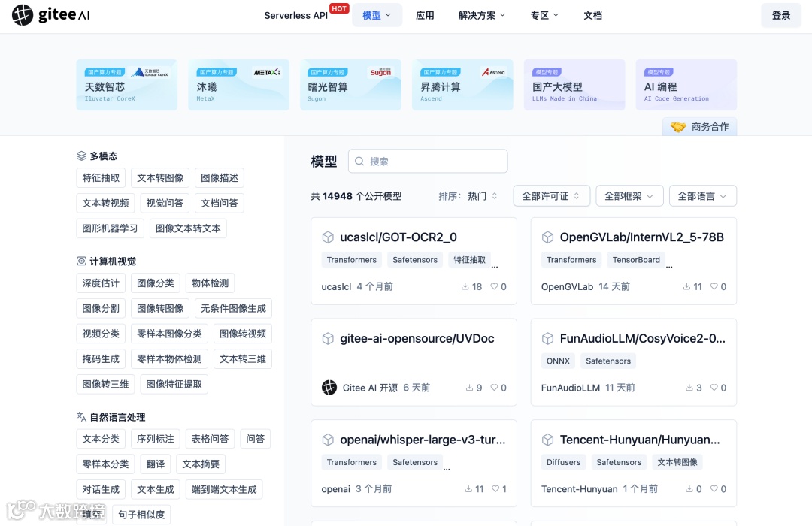Screen dimensions: 812x526
Task: Click the cube icon beside openai/whisper-large-v3
Action: tap(328, 440)
